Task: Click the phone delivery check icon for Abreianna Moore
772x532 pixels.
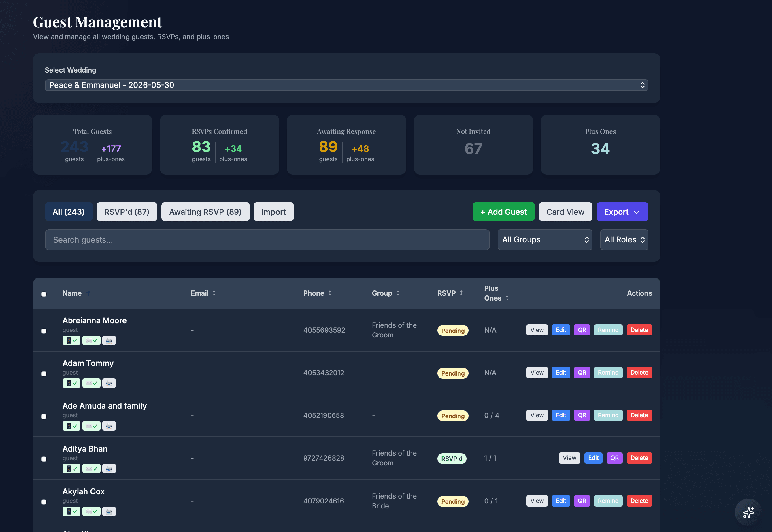Action: point(71,340)
